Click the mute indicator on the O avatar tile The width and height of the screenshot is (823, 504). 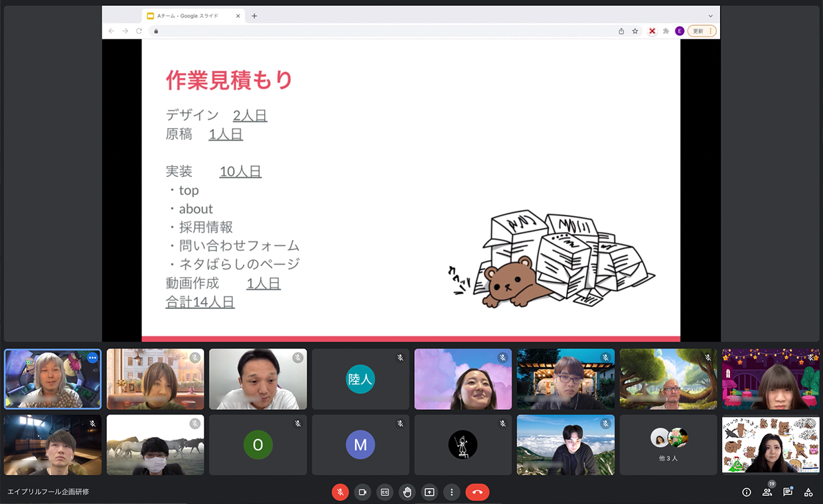pyautogui.click(x=298, y=423)
